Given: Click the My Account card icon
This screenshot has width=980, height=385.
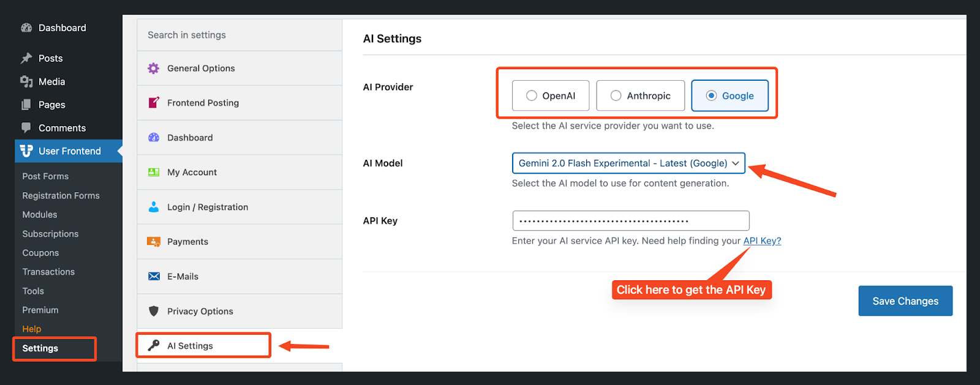Looking at the screenshot, I should 154,173.
